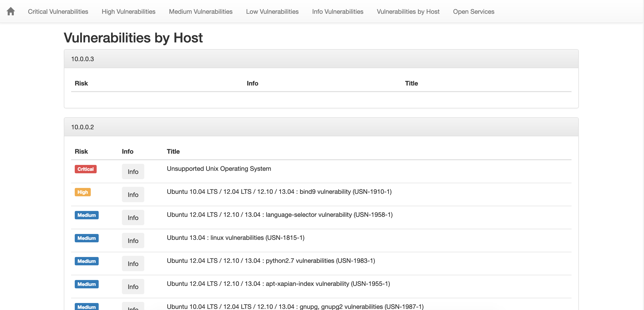Click Medium badge on language-selector row
The width and height of the screenshot is (644, 310).
click(86, 215)
